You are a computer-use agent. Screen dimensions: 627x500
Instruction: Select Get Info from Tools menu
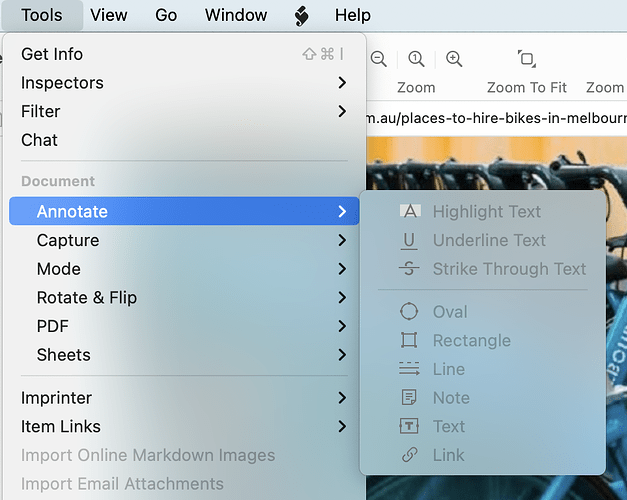[x=52, y=54]
